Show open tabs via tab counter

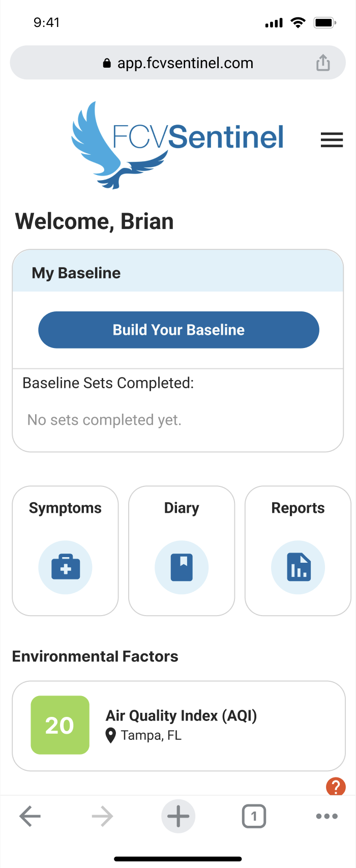click(254, 817)
